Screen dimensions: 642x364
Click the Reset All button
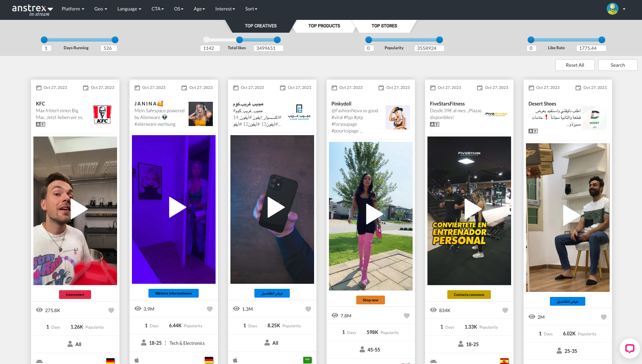coord(575,65)
